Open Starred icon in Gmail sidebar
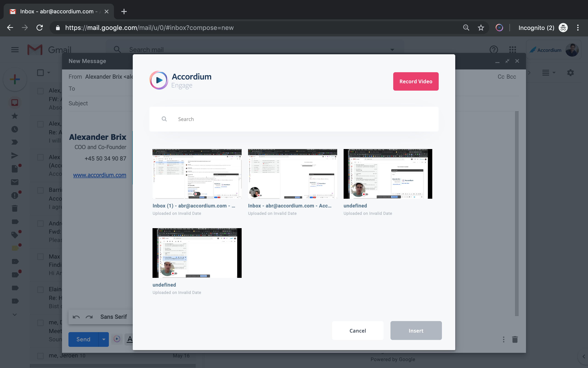 15,116
